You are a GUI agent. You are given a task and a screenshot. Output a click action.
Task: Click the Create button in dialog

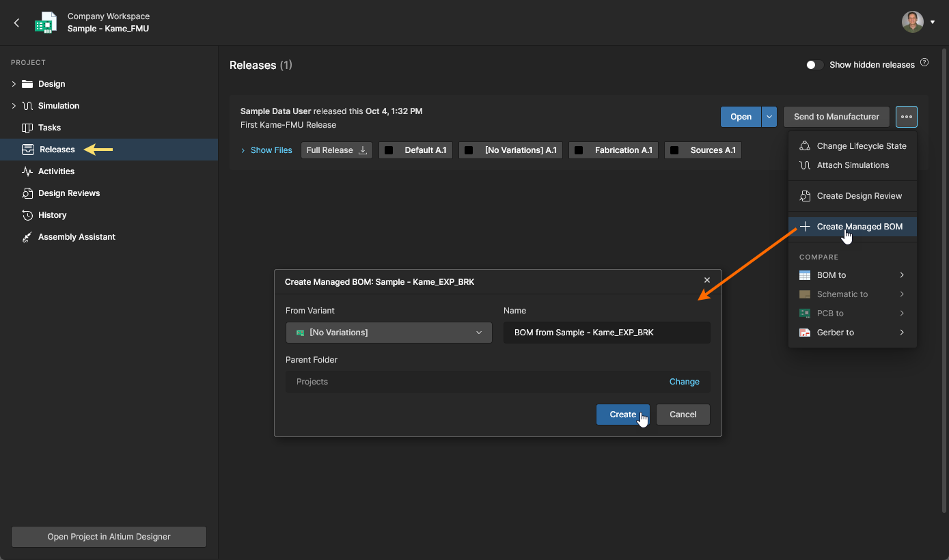(x=622, y=415)
